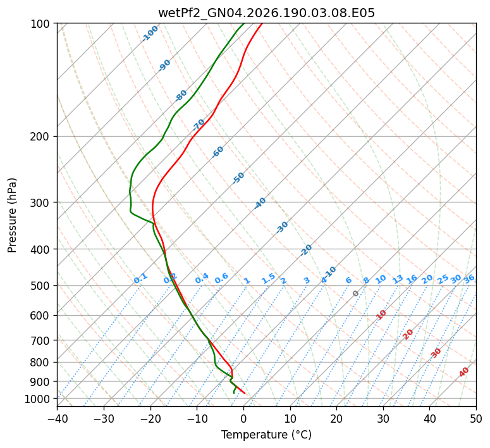Click the 700 pressure tick label
Image resolution: width=490 pixels, height=448 pixels.
click(x=42, y=340)
